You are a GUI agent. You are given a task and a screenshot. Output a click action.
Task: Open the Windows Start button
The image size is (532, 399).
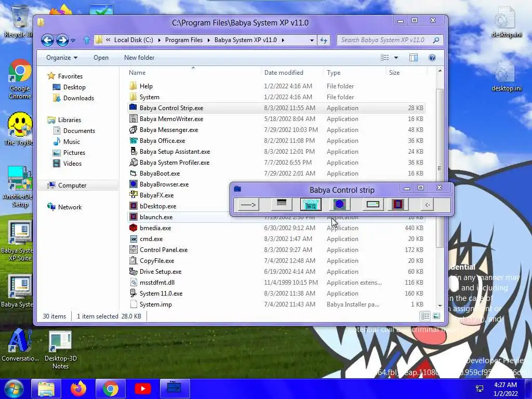click(14, 389)
